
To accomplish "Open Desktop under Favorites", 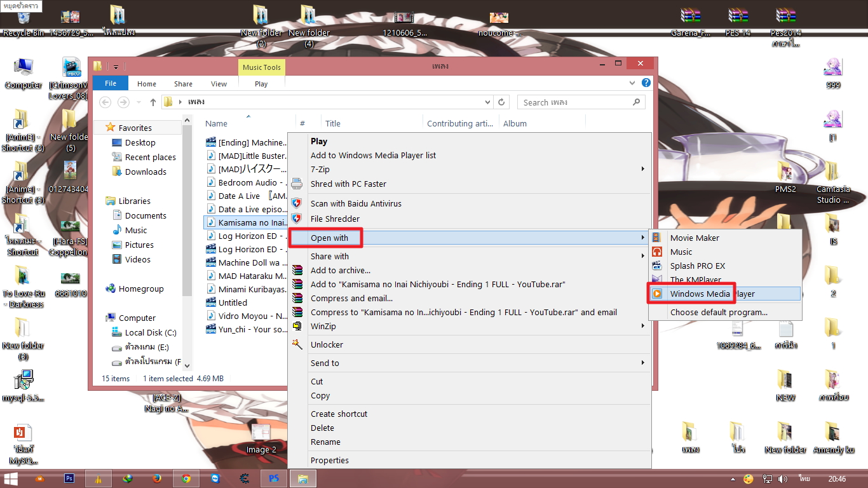I will 140,142.
